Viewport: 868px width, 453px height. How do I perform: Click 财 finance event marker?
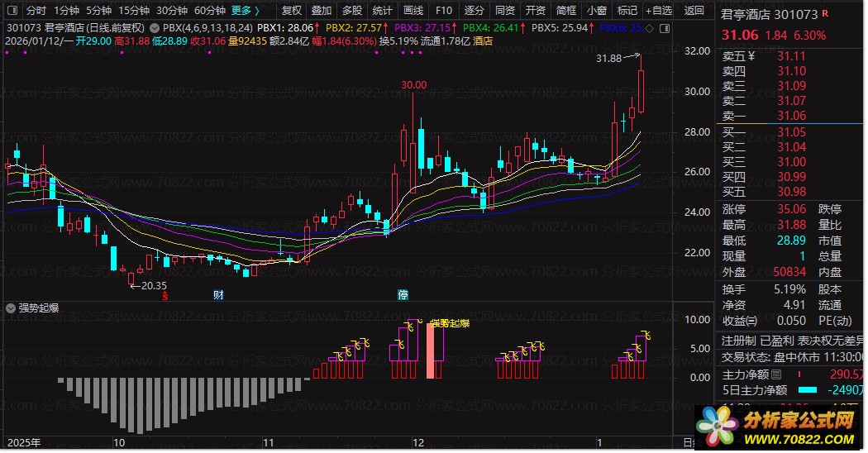[218, 294]
